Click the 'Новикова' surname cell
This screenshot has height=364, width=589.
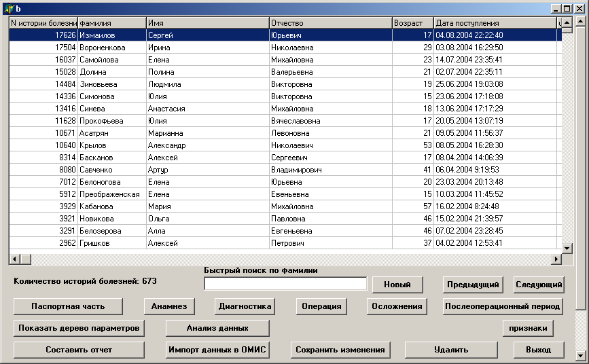tap(112, 219)
